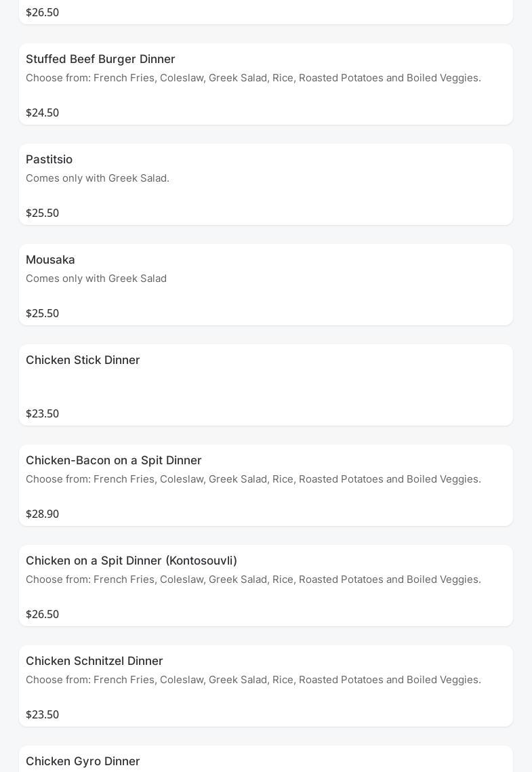532x772 pixels.
Task: Click the Pastitsio Greek Salad description
Action: click(x=98, y=178)
